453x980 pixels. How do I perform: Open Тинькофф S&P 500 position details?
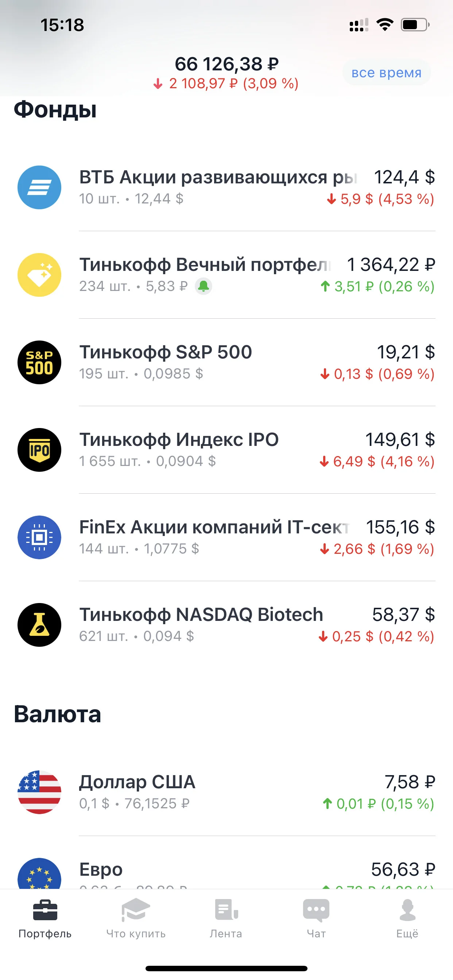226,362
